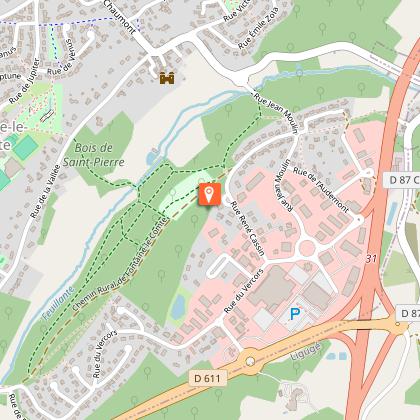This screenshot has width=420, height=420.
Task: Select the D 611 road shield
Action: point(207,378)
